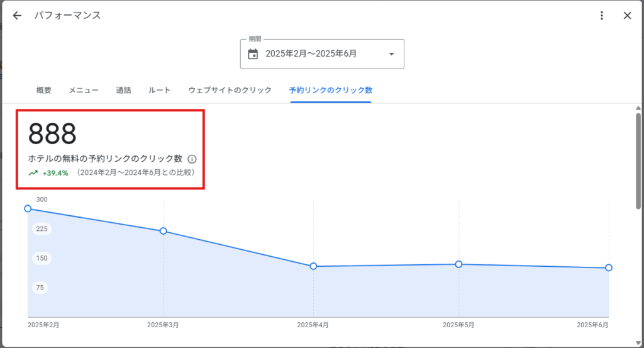This screenshot has height=348, width=644.
Task: Pick the 2025年6月 data point on chart
Action: click(x=609, y=268)
